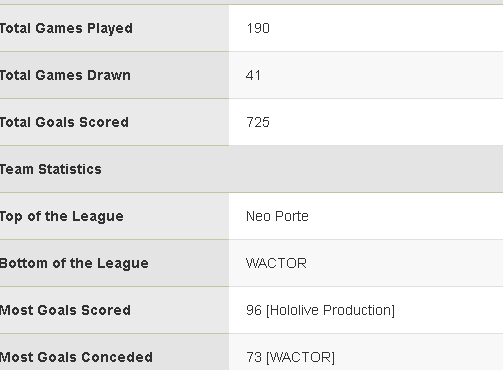Click empty space right of the 190 value
Screen dimensions: 504x370
click(x=387, y=28)
